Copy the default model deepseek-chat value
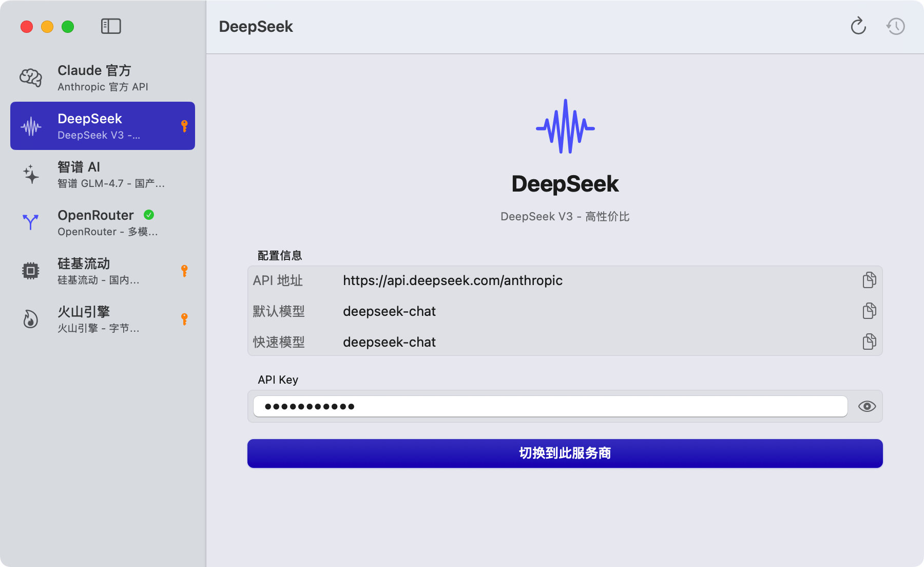This screenshot has height=567, width=924. [869, 311]
